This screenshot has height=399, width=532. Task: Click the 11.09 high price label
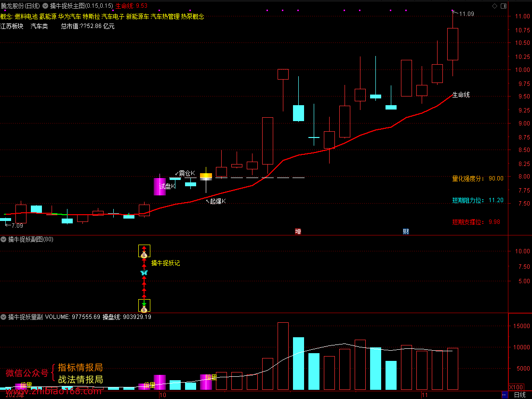pyautogui.click(x=466, y=14)
